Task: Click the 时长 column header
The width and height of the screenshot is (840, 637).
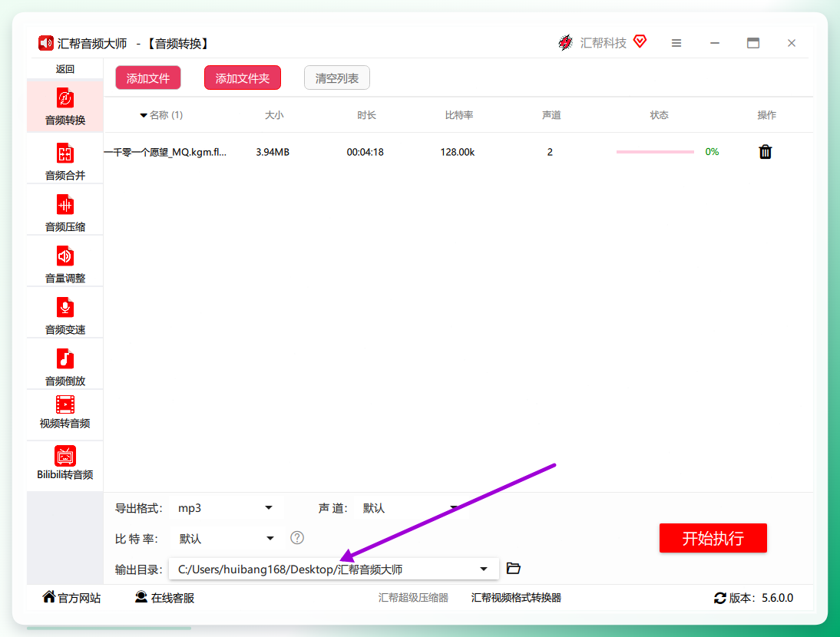Action: (x=366, y=115)
